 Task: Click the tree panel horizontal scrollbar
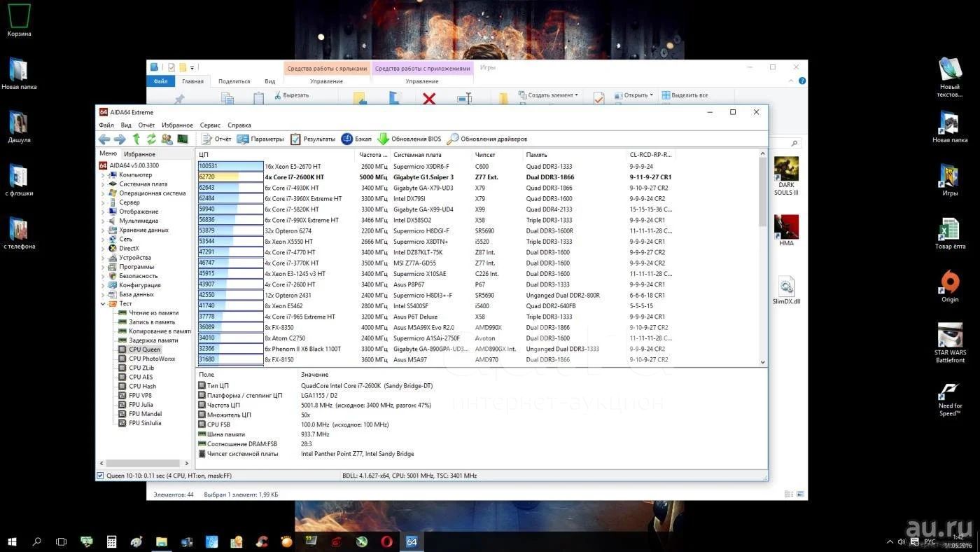click(143, 463)
